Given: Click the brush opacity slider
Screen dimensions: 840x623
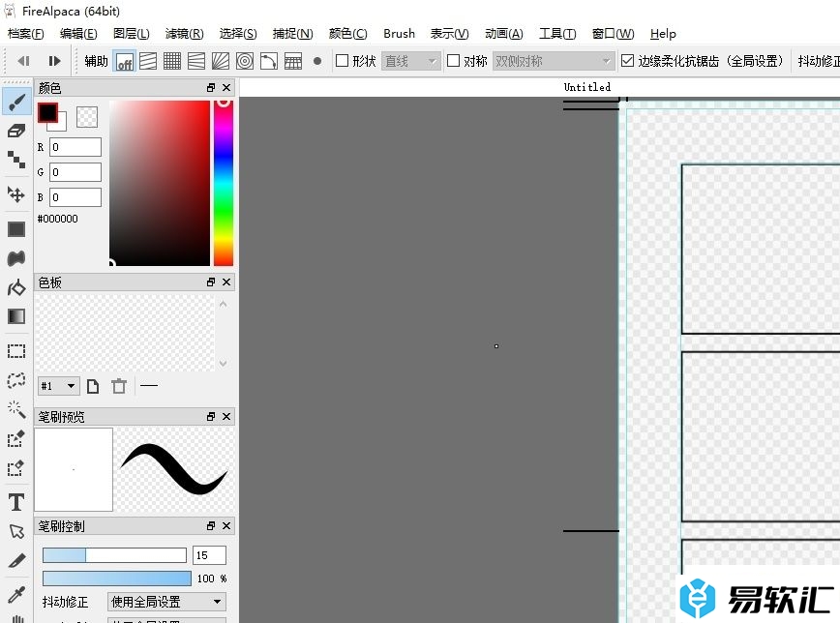Looking at the screenshot, I should (117, 578).
